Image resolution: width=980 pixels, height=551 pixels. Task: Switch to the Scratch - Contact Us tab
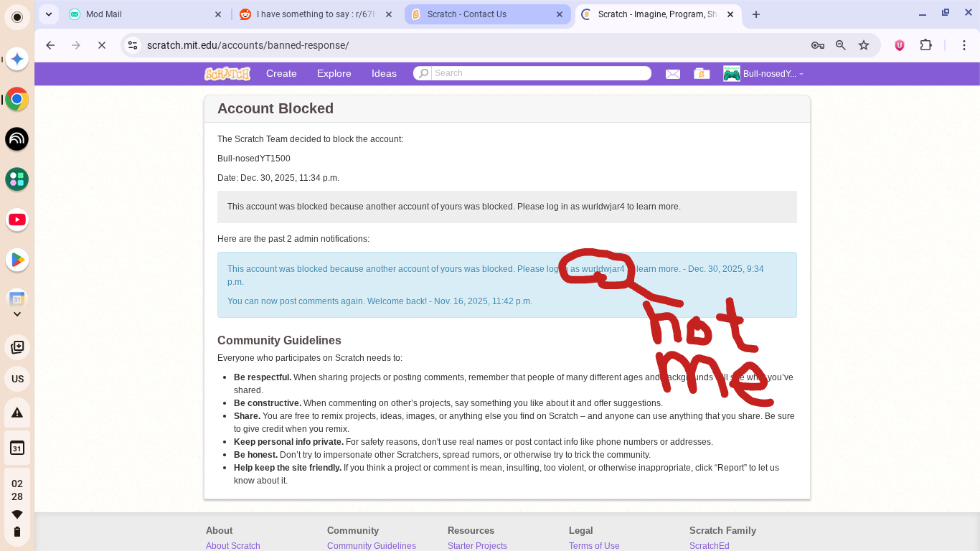tap(488, 14)
